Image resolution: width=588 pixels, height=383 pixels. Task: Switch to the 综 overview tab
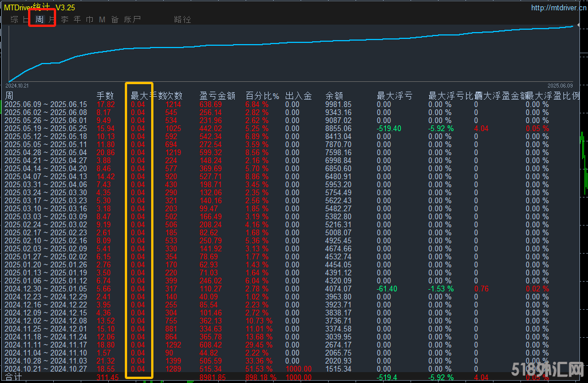pyautogui.click(x=14, y=19)
